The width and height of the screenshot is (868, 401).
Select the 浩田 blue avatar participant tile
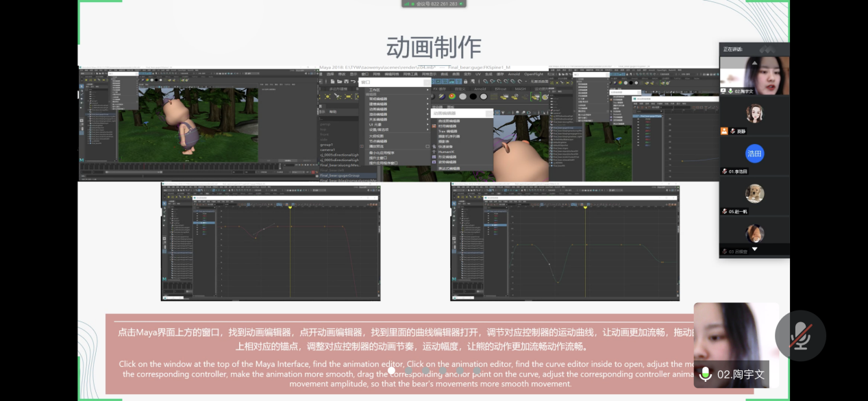[754, 154]
